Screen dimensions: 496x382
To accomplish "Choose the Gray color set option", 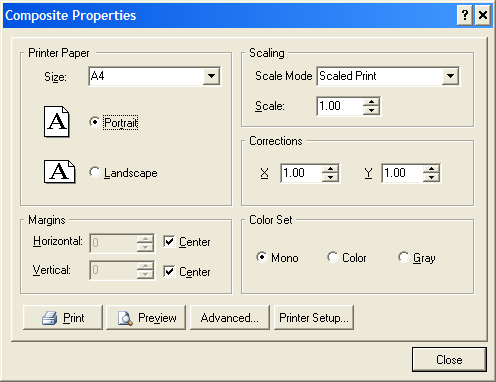I will tap(403, 257).
